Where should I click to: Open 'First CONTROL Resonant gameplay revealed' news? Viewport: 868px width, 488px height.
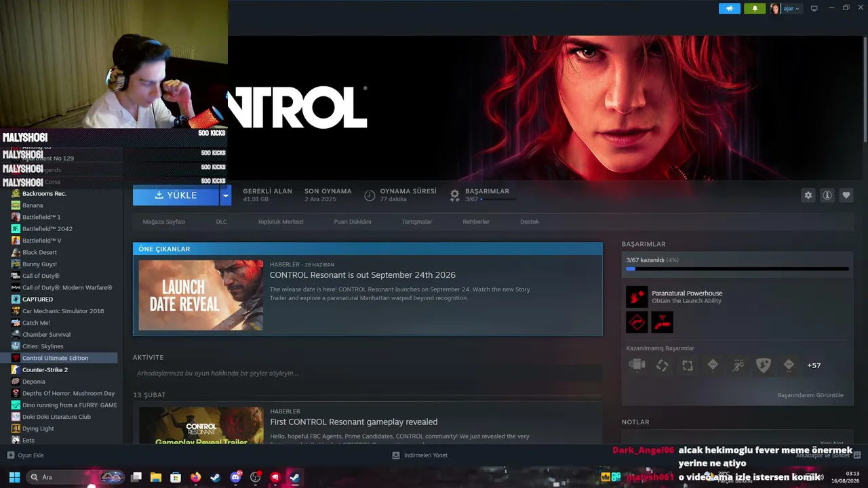coord(353,422)
